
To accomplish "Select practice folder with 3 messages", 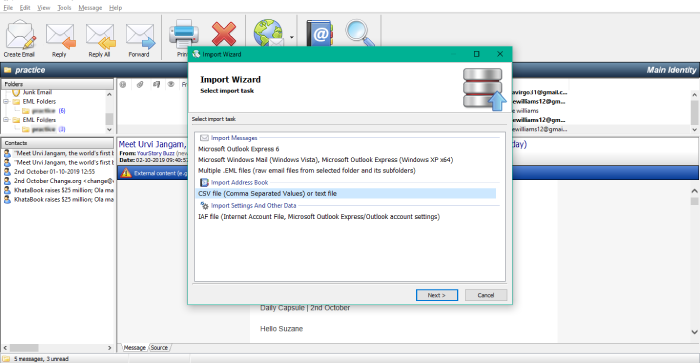I will coord(44,129).
